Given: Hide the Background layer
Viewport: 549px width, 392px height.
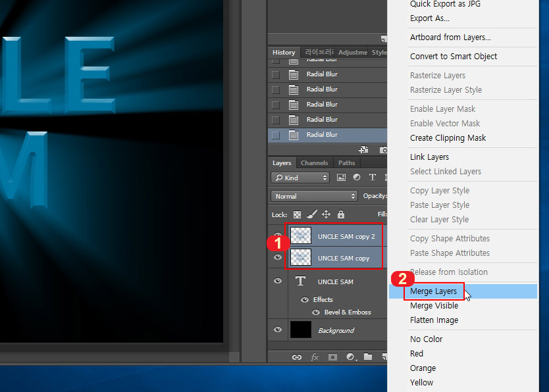Looking at the screenshot, I should (278, 330).
